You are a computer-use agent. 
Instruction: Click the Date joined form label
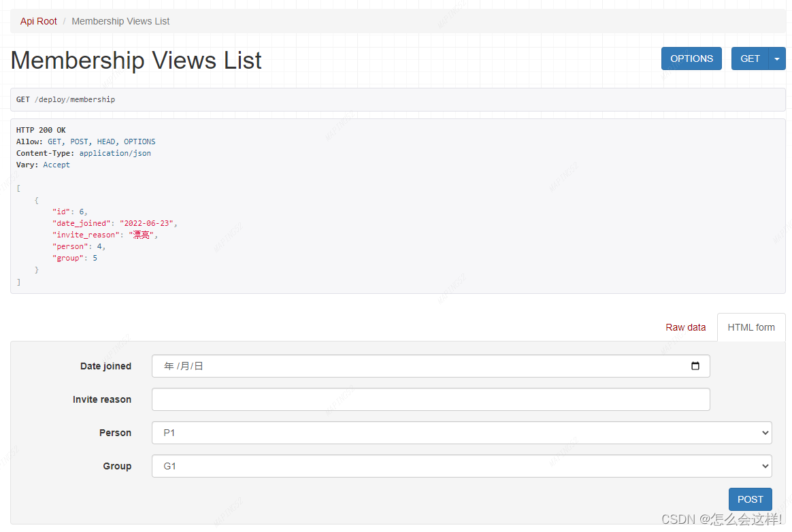[x=105, y=366]
